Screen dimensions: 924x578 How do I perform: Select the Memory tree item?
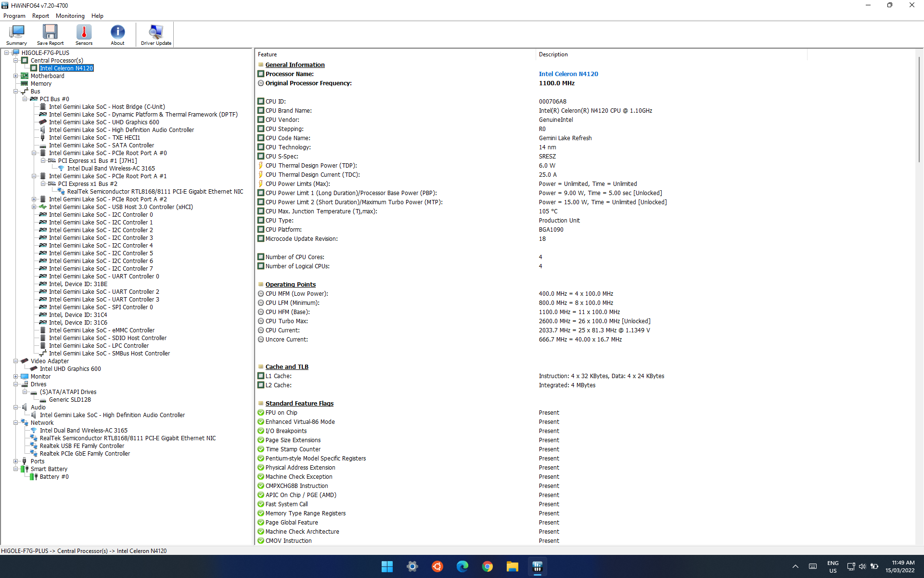pyautogui.click(x=41, y=84)
